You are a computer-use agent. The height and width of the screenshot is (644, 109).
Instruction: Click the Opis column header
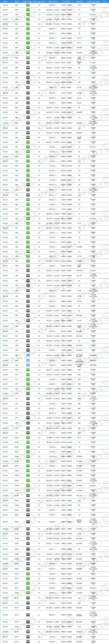(105, 2)
